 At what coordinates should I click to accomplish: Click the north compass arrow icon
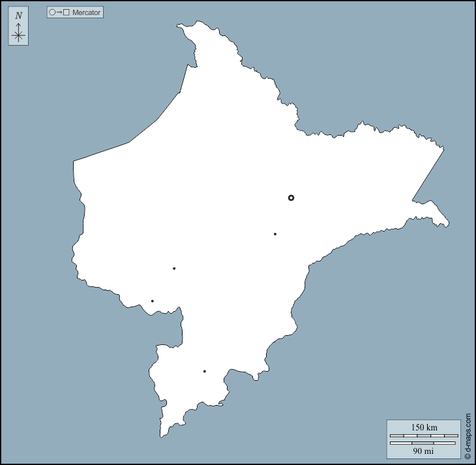point(18,28)
